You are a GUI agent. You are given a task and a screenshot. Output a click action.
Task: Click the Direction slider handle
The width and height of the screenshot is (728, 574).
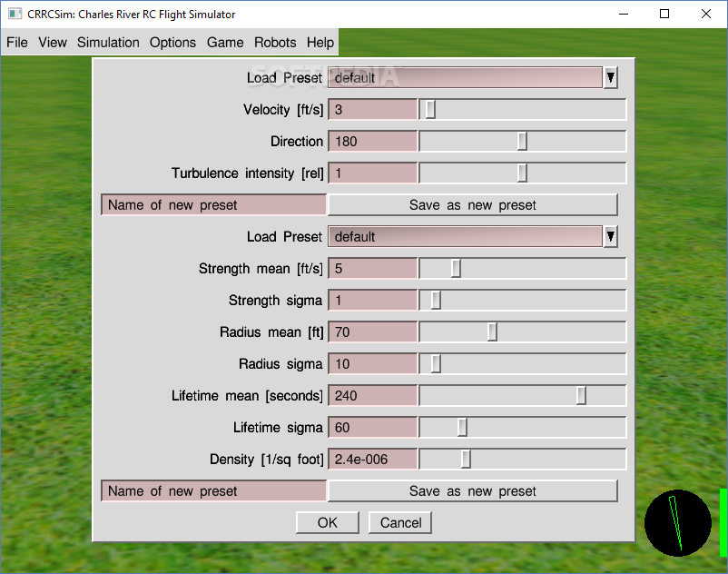tap(522, 141)
